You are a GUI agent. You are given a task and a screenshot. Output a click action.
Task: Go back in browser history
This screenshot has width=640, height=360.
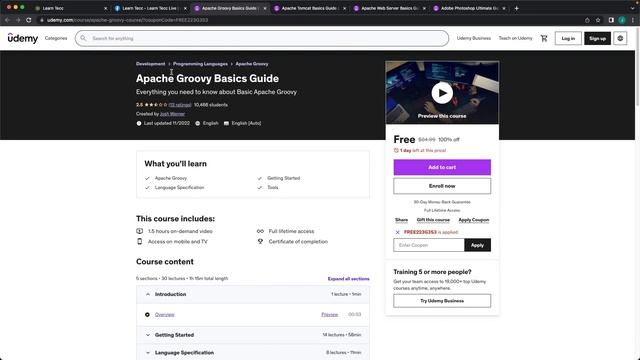[7, 20]
